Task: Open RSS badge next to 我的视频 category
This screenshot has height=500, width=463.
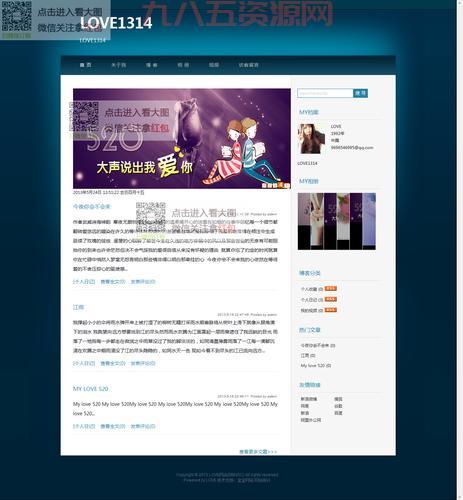Action: click(x=331, y=310)
